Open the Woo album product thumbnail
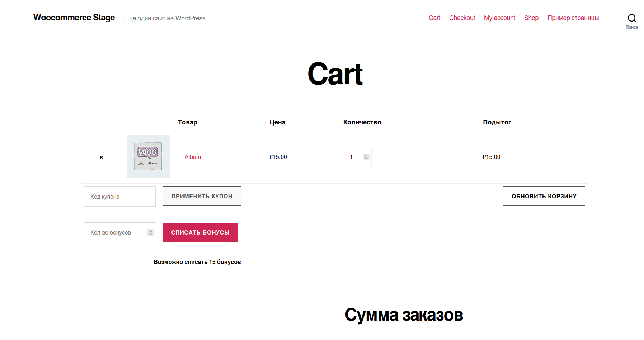Viewport: 644px width, 340px height. pos(148,157)
